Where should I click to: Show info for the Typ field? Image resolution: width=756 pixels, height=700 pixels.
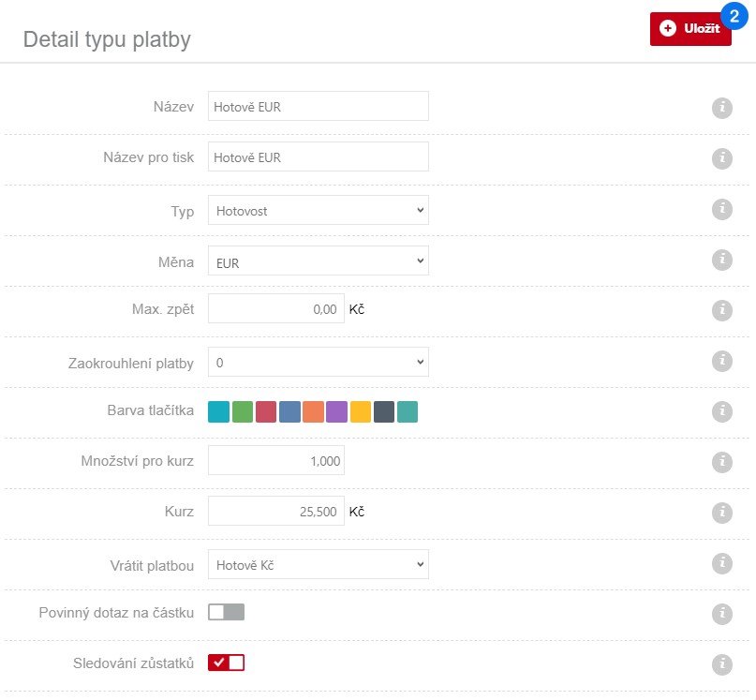point(721,209)
